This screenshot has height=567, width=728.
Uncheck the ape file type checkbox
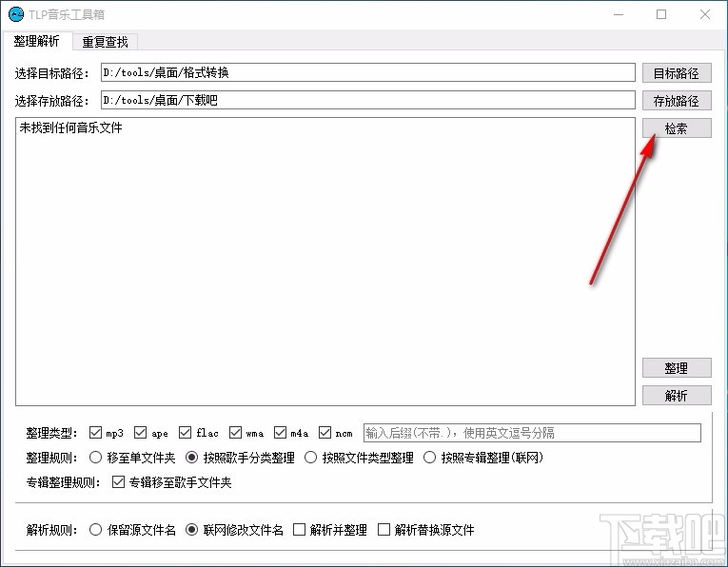tap(140, 433)
